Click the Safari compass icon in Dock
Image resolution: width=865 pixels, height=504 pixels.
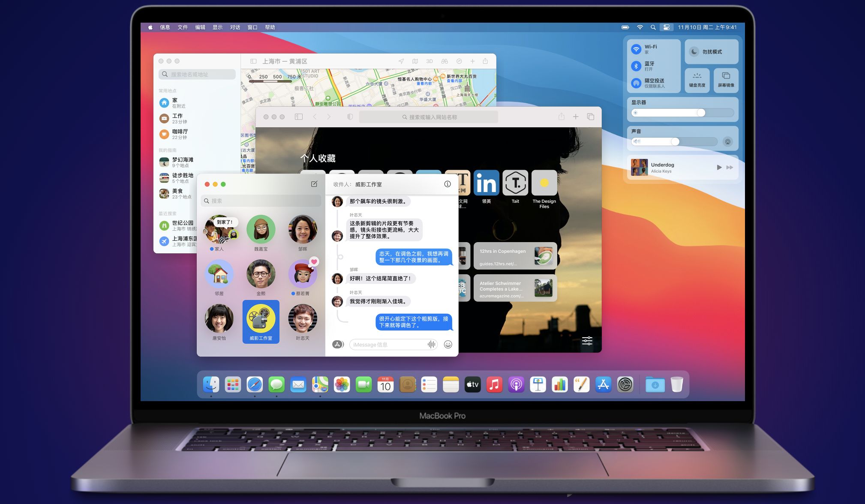tap(254, 384)
